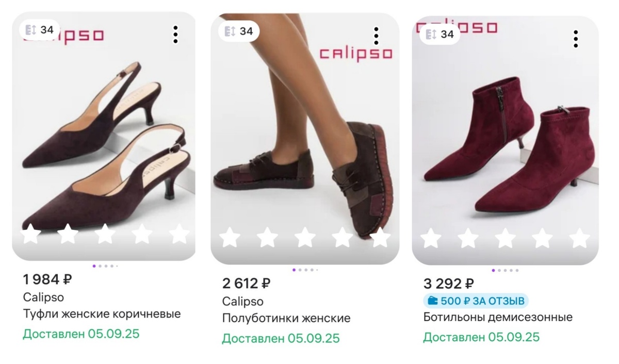Open the three-dot menu on the loafers card
Image resolution: width=619 pixels, height=364 pixels.
[377, 36]
